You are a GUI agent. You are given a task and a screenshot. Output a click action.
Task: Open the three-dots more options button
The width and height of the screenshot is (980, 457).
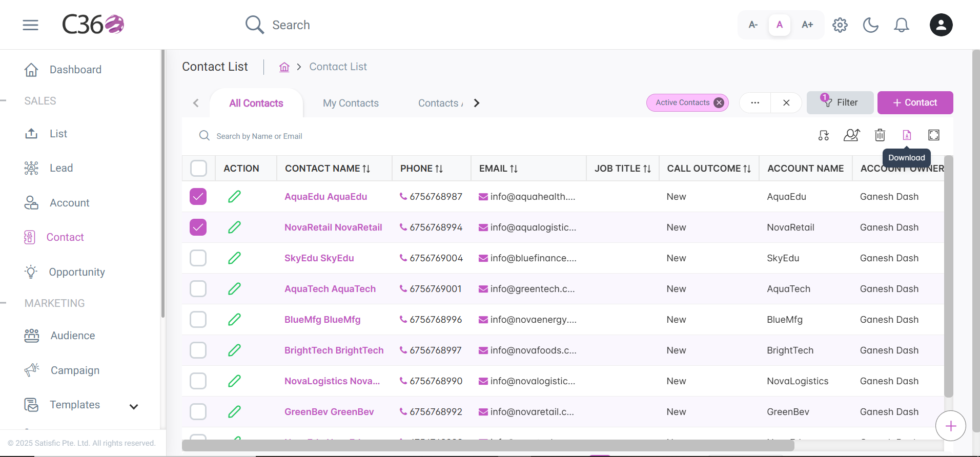coord(755,102)
